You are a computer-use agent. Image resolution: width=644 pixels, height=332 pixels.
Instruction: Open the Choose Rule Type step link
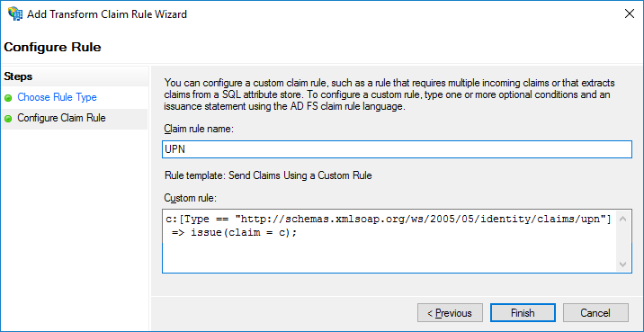point(57,97)
